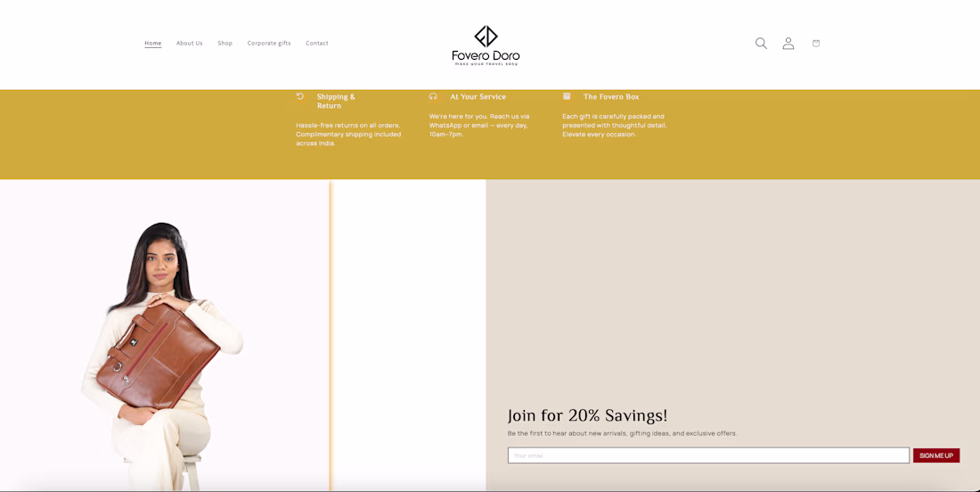Click the Join for 20% Savings! heading
Viewport: 980px width, 492px height.
click(x=587, y=415)
